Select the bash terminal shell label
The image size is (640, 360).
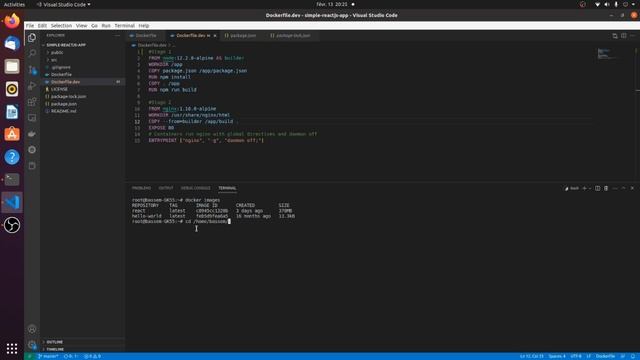[572, 188]
